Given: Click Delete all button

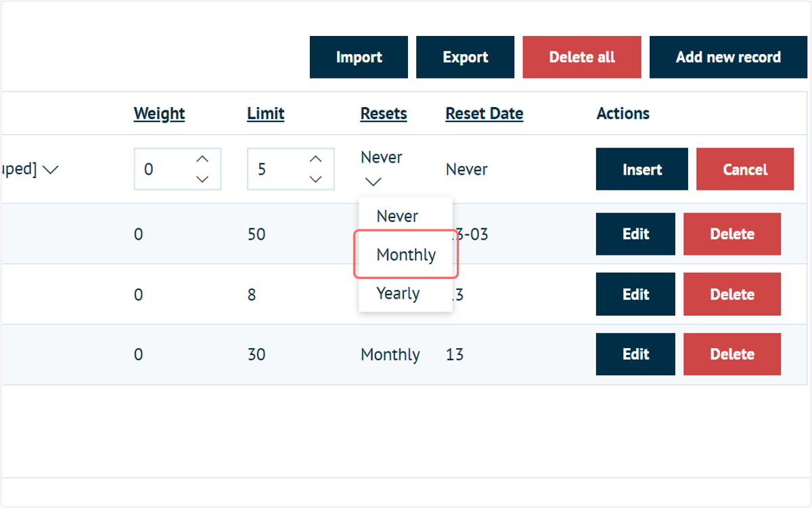Looking at the screenshot, I should [582, 57].
